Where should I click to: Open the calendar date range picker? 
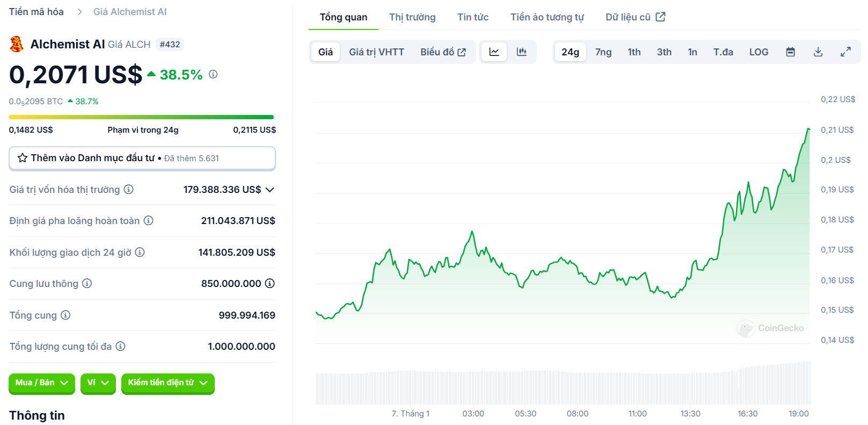[x=790, y=52]
